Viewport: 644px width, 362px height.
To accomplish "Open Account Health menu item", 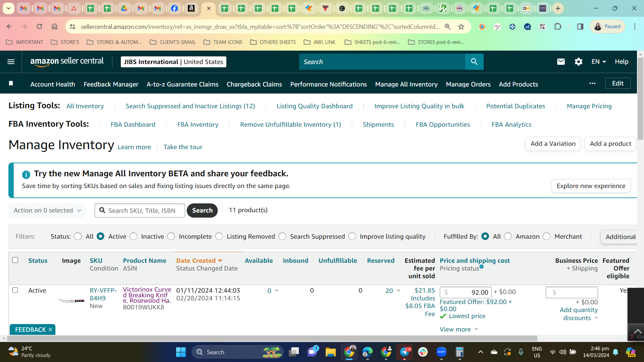I will tap(53, 84).
